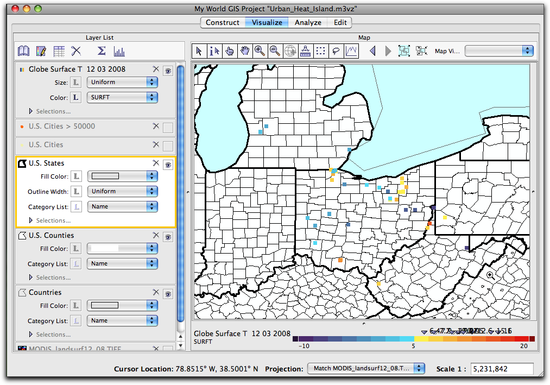550x385 pixels.
Task: Remove the U.S. Counties layer
Action: [x=156, y=235]
